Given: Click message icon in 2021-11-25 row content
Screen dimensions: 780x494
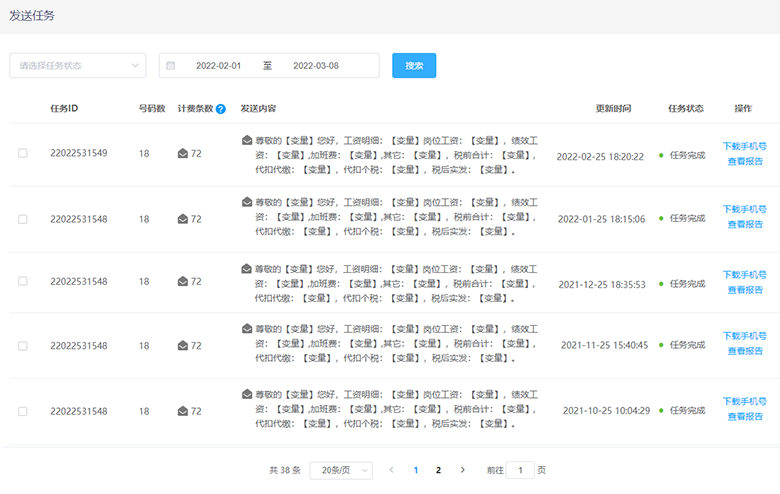Looking at the screenshot, I should [x=247, y=328].
